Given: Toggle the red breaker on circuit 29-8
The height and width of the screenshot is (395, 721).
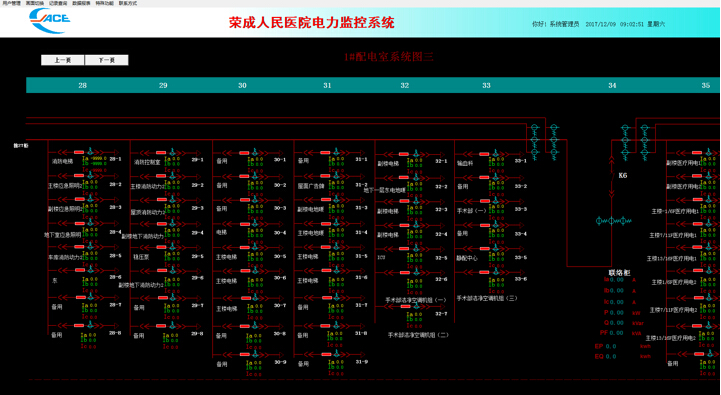Looking at the screenshot, I should pos(160,326).
